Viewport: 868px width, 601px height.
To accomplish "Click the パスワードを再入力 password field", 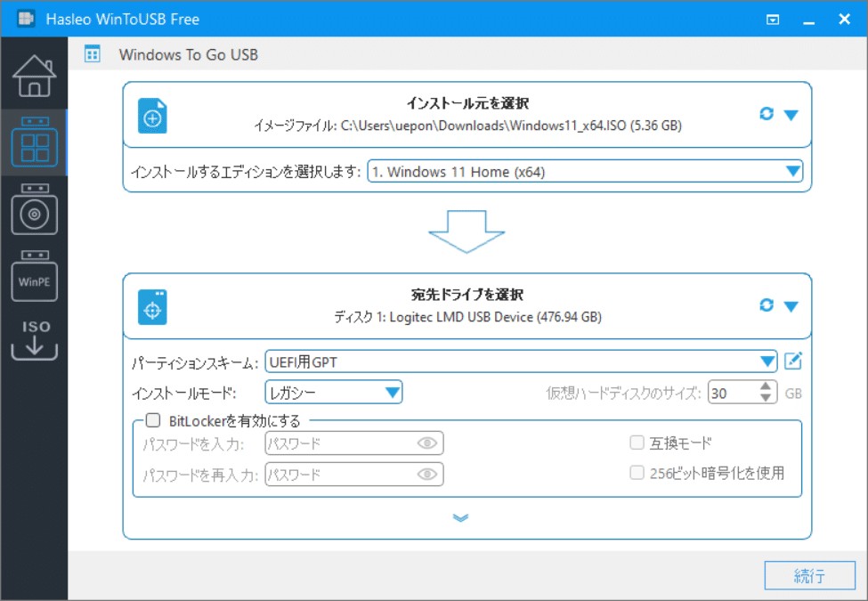I will coord(354,475).
